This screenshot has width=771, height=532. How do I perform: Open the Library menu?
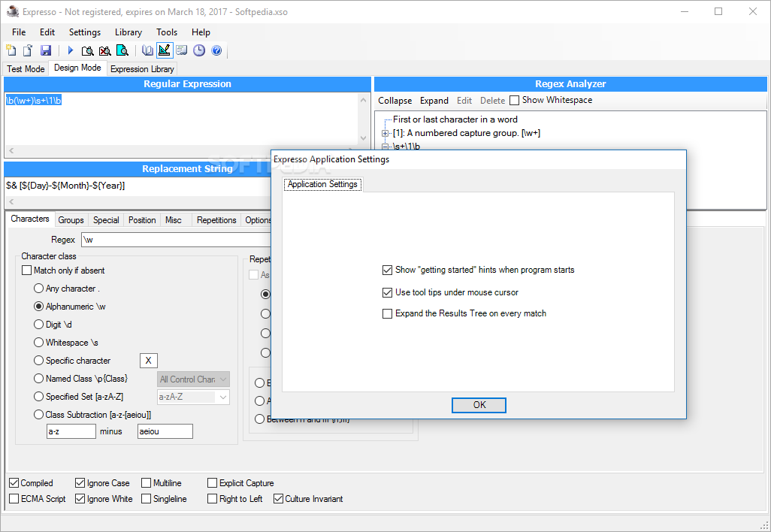128,32
